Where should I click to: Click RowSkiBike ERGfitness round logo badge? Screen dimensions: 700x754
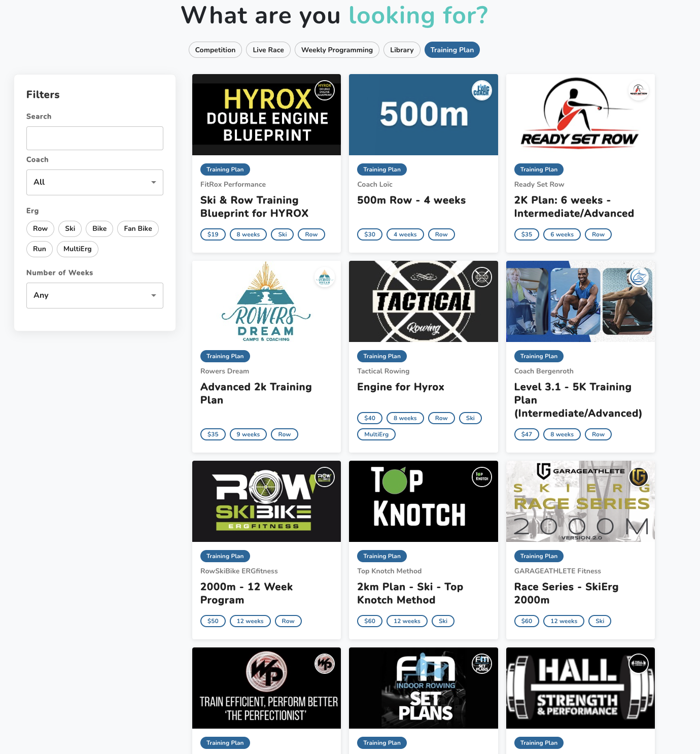point(325,477)
